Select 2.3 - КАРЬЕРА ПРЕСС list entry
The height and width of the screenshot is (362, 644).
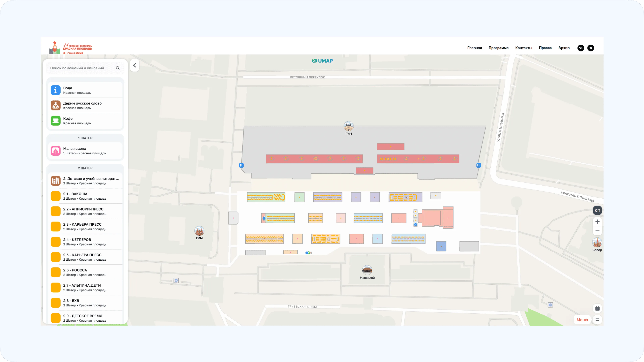tap(85, 227)
